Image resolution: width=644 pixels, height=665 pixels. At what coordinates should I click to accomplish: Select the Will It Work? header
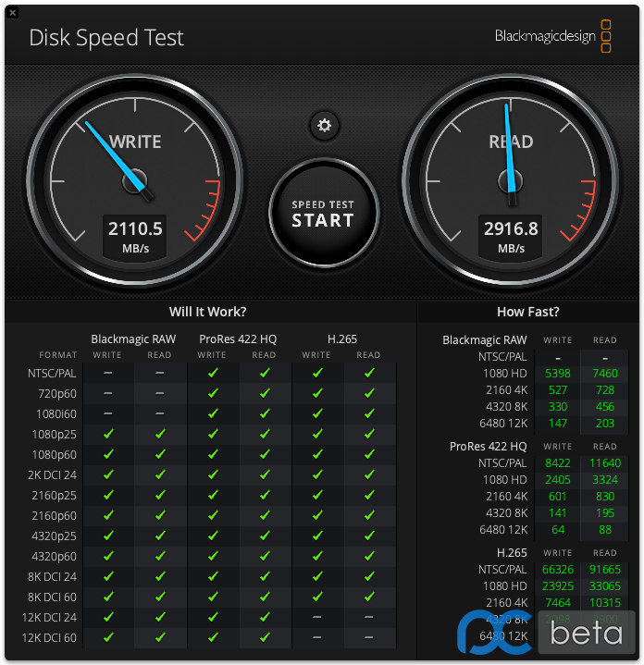[207, 312]
